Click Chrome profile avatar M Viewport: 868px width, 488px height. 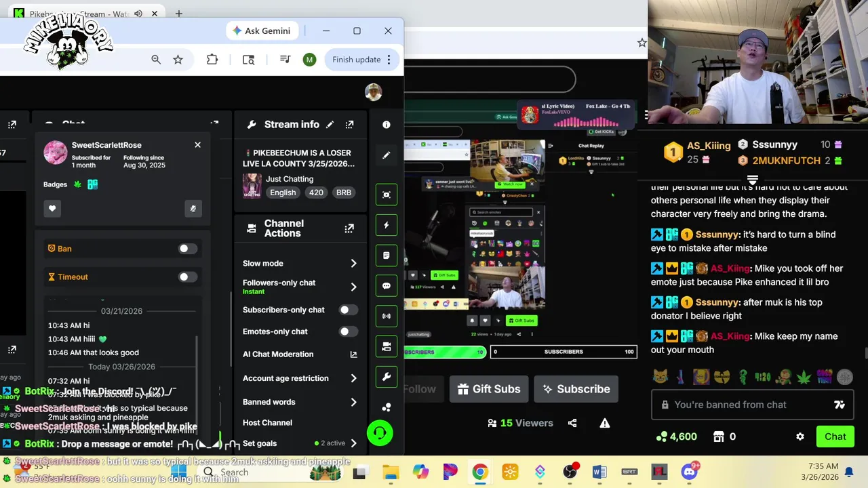pyautogui.click(x=309, y=60)
